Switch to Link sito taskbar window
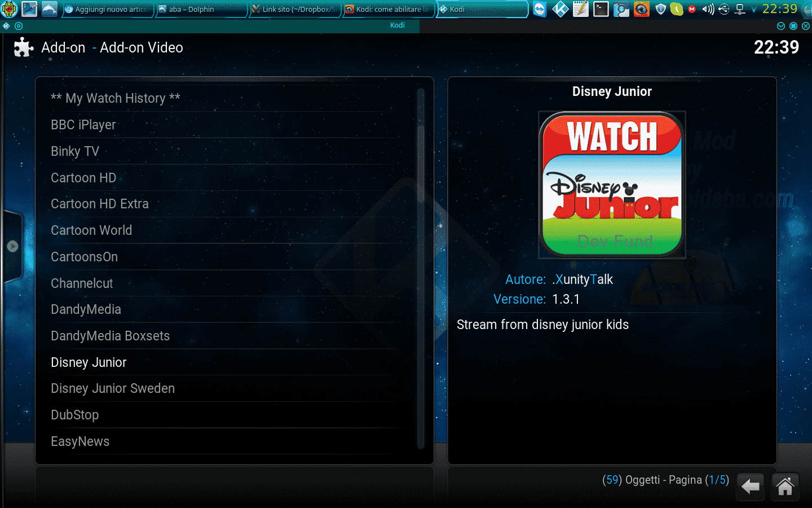Screen dimensions: 812x508 tap(295, 9)
